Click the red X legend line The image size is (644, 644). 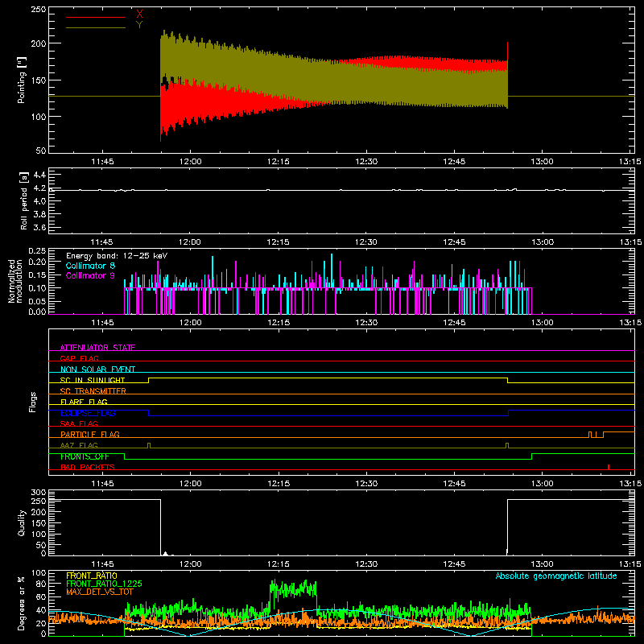pyautogui.click(x=96, y=17)
